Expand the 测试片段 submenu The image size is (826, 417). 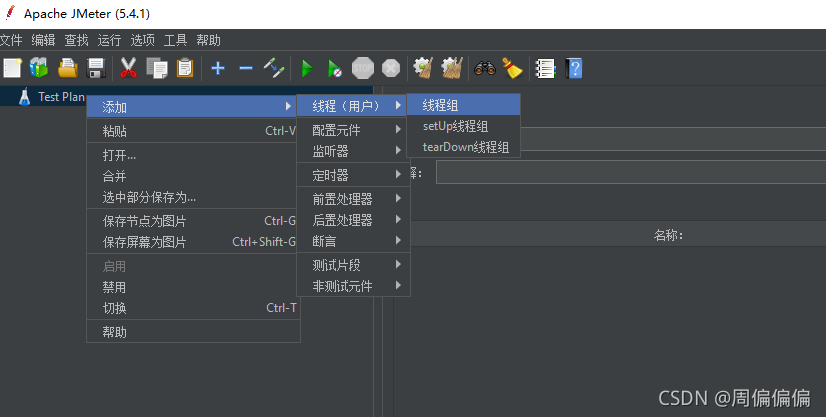point(353,265)
